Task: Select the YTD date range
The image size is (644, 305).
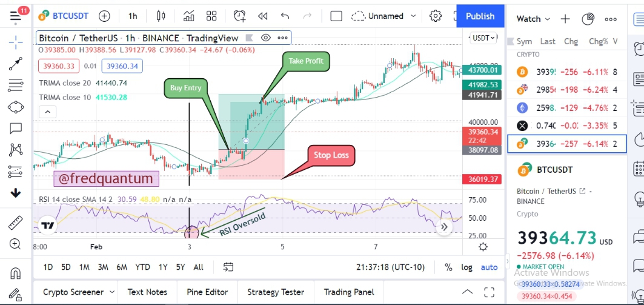Action: (x=142, y=267)
